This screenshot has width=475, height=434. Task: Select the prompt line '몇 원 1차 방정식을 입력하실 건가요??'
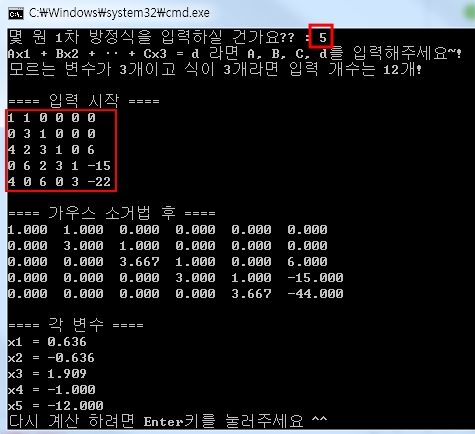click(152, 37)
